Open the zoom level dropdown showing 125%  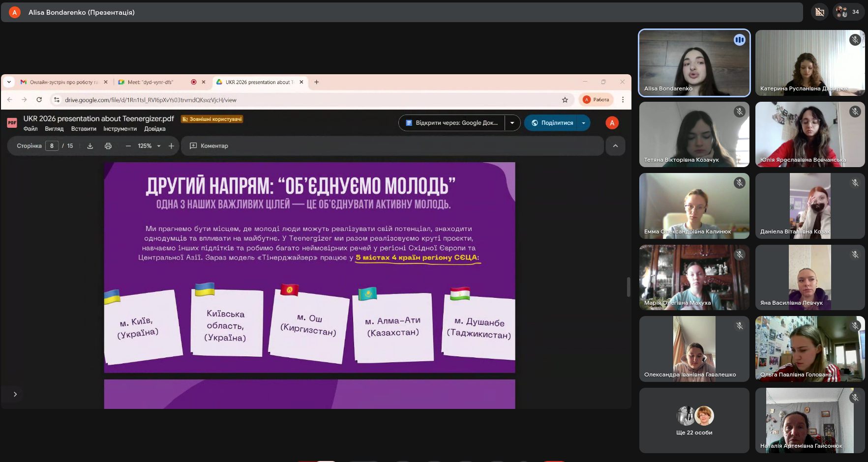(150, 146)
